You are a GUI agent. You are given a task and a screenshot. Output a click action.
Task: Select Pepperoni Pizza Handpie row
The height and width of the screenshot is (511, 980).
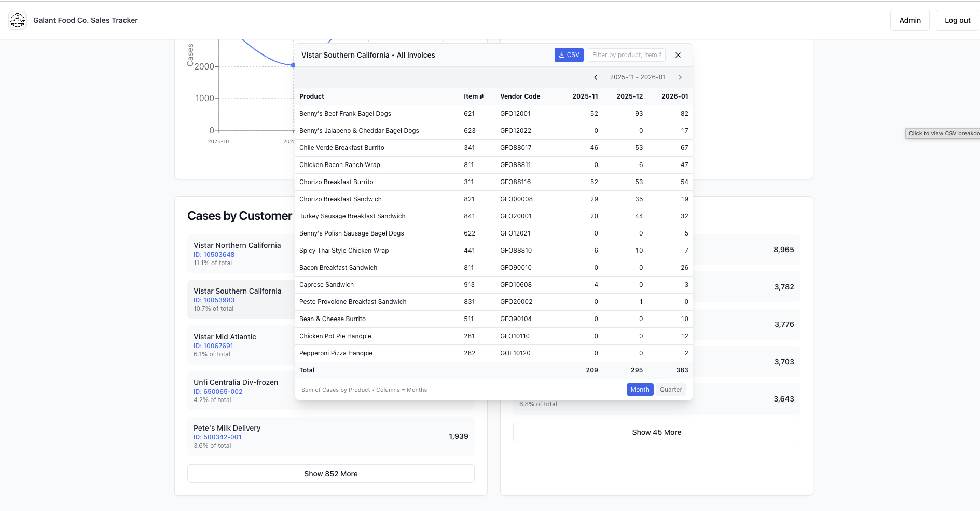494,353
